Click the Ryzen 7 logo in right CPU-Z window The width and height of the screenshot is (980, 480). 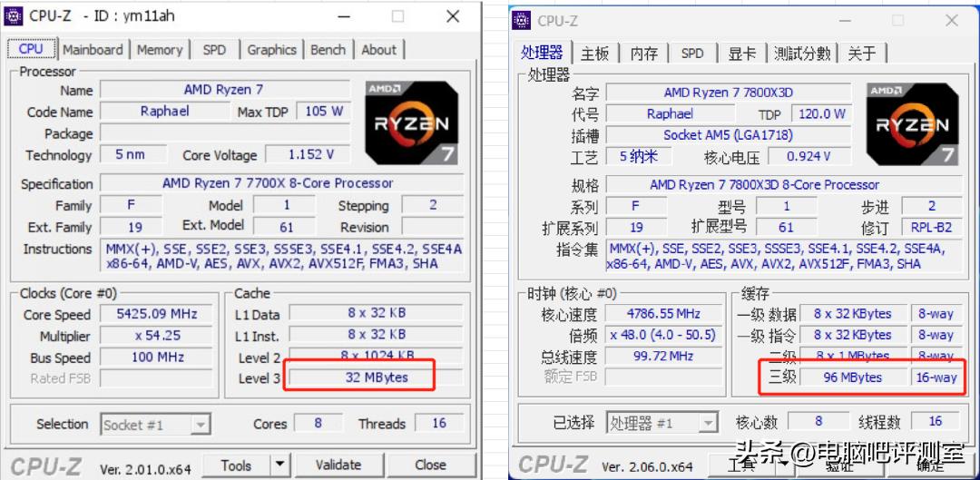pyautogui.click(x=913, y=123)
